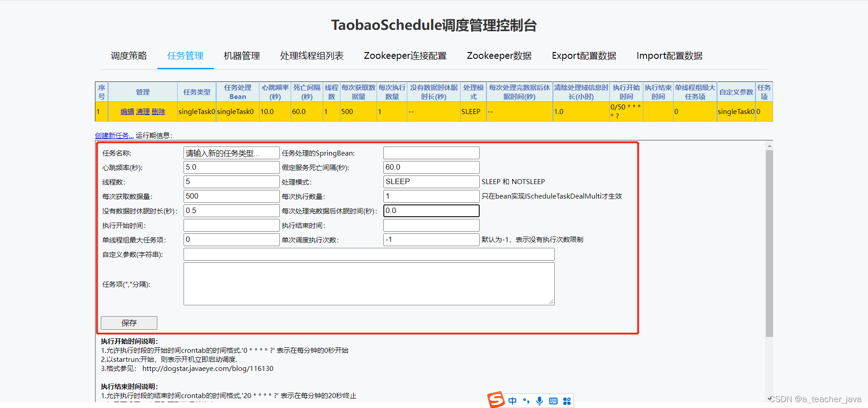Screen dimensions: 868x408
Task: Click the 自定义参数 column header
Action: tap(736, 92)
